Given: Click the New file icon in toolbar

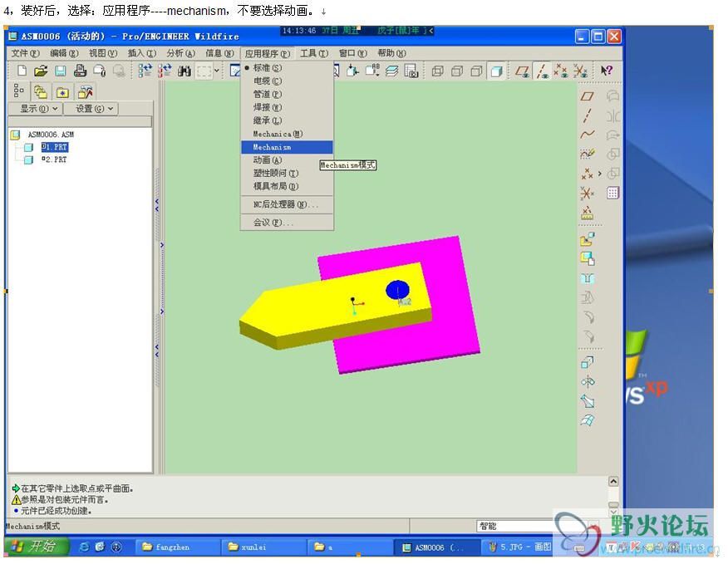Looking at the screenshot, I should click(22, 71).
